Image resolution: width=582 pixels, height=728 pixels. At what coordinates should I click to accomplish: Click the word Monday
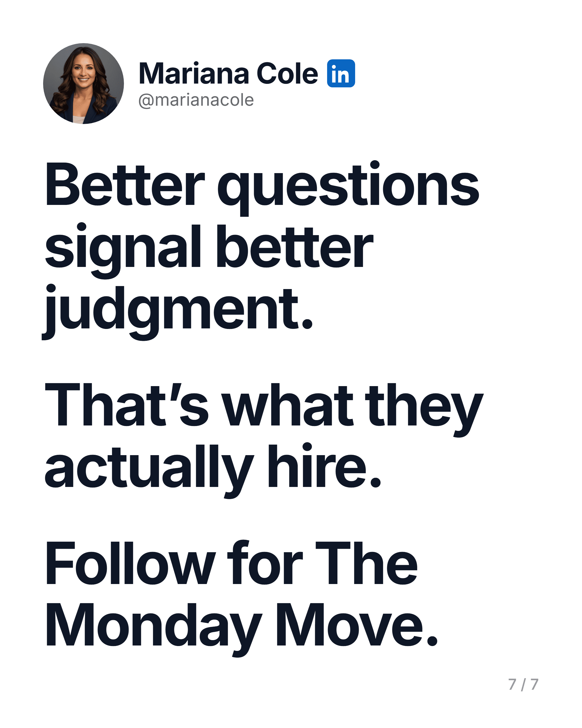(154, 629)
